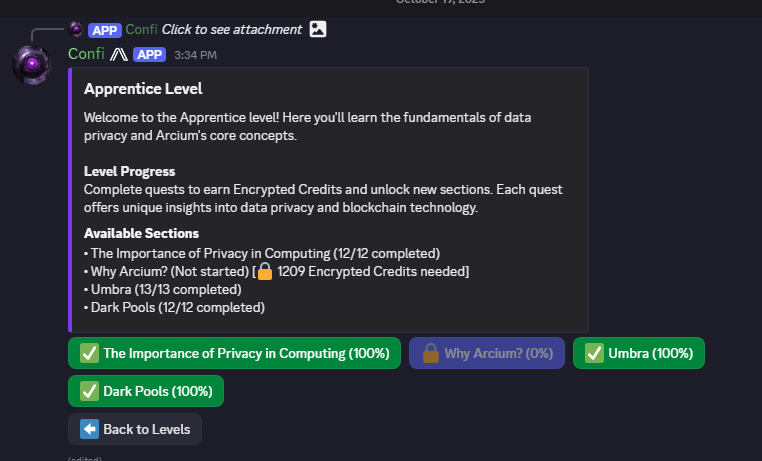Click 'Umbra (13/13 completed)' list line
The width and height of the screenshot is (762, 461).
point(162,290)
